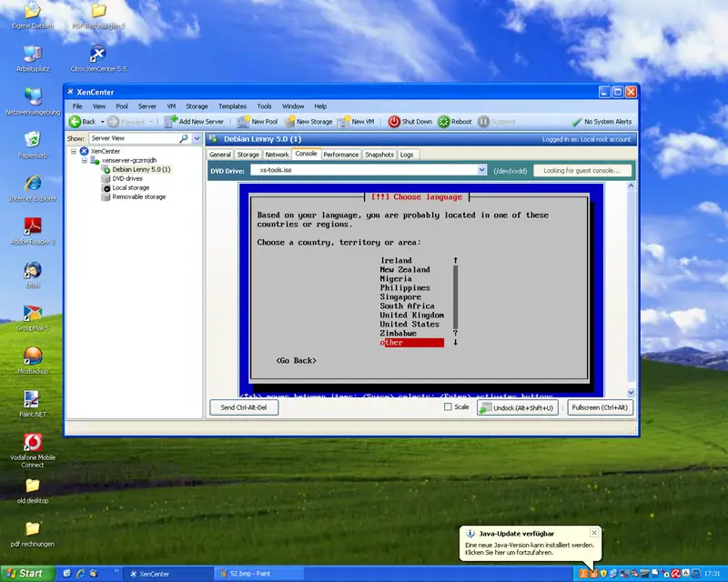
Task: Click the Add New Server icon
Action: tap(171, 121)
